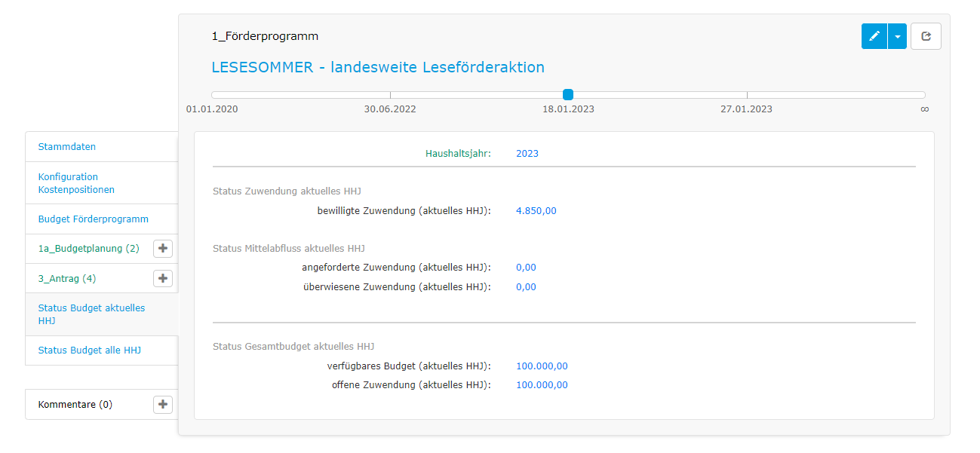Select Status Budget aktuelles HHJ
980x453 pixels.
pos(91,314)
